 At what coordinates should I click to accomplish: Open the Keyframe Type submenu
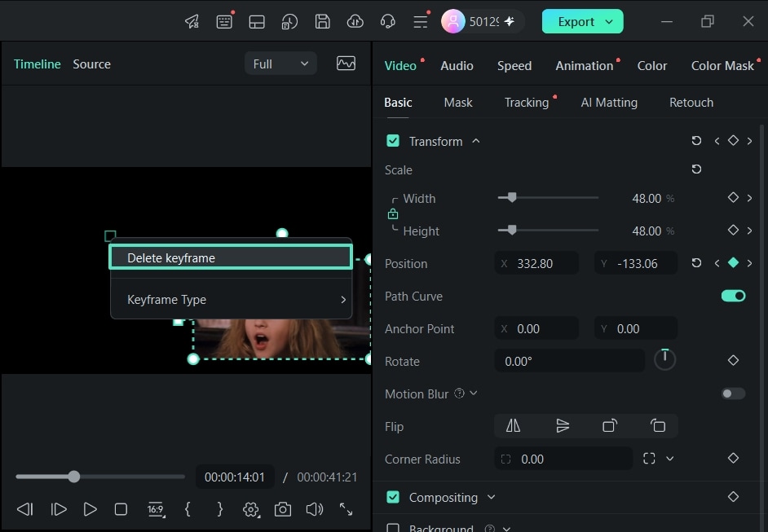pyautogui.click(x=232, y=300)
